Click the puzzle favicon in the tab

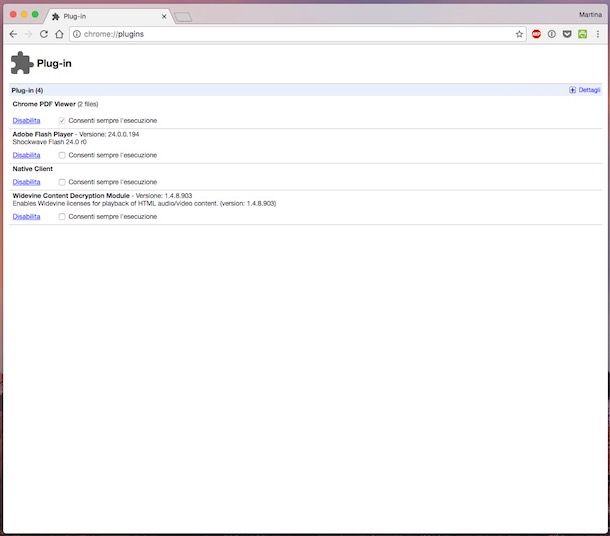[x=56, y=16]
